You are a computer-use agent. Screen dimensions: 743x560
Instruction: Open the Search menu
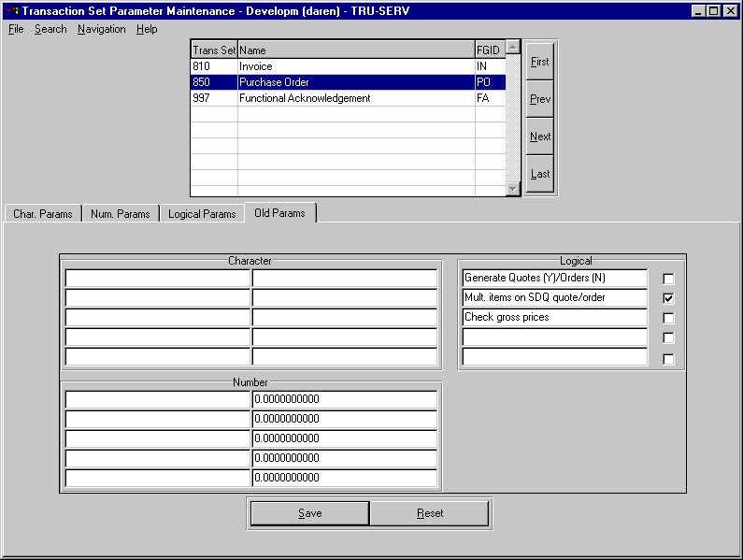50,29
